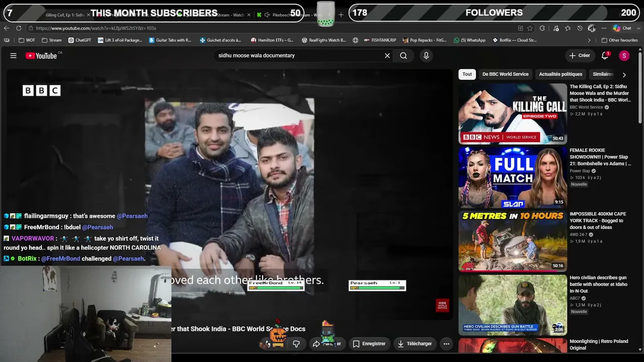Open the Guitar Tabs bookmark
This screenshot has height=362, width=644.
pos(170,40)
